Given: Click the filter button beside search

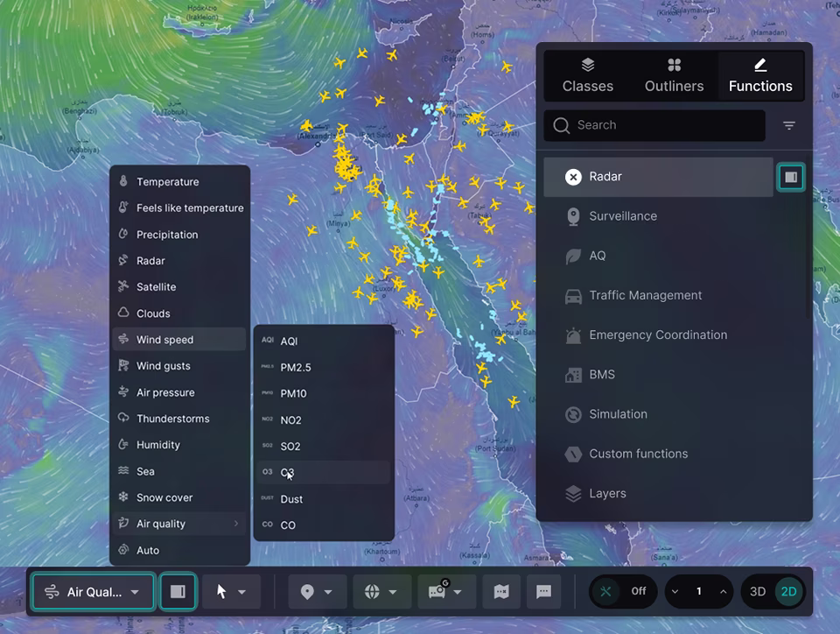Looking at the screenshot, I should tap(788, 125).
